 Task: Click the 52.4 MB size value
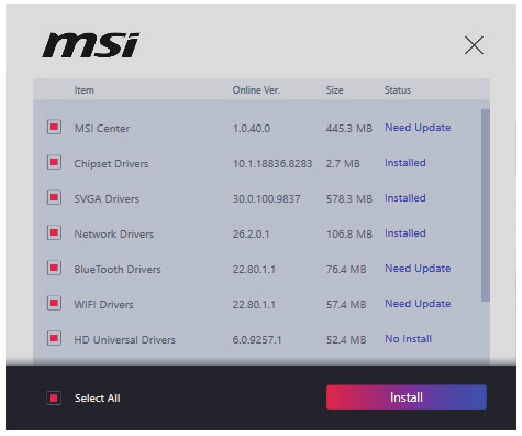point(346,340)
